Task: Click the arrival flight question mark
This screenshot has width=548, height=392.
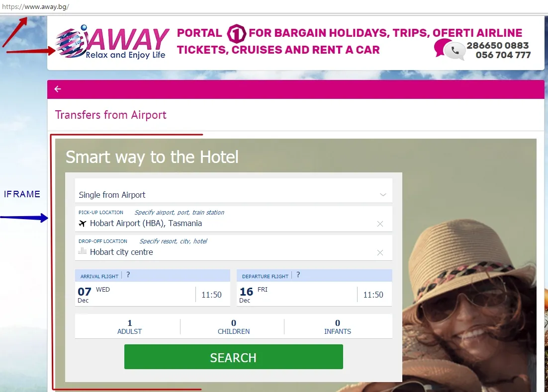Action: coord(128,275)
